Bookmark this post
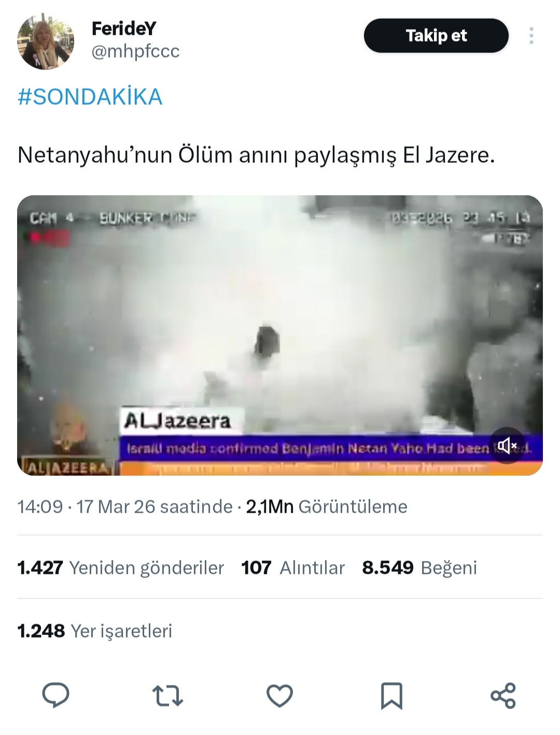Screen dimensions: 560x735 (x=391, y=696)
